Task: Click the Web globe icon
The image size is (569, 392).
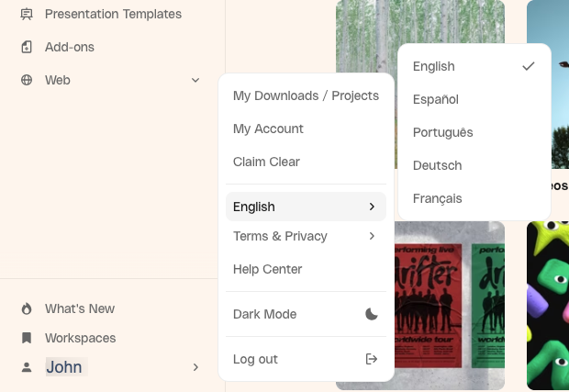Action: [27, 80]
